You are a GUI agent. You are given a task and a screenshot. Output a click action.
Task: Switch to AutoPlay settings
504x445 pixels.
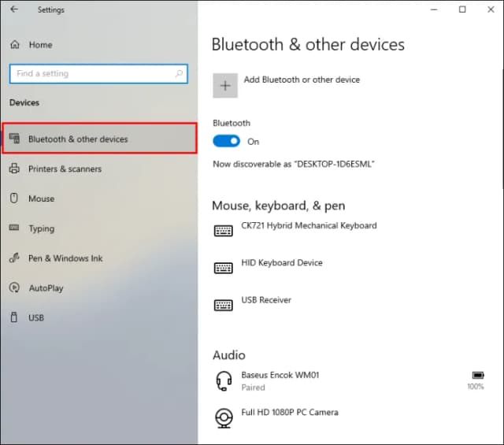pos(46,288)
